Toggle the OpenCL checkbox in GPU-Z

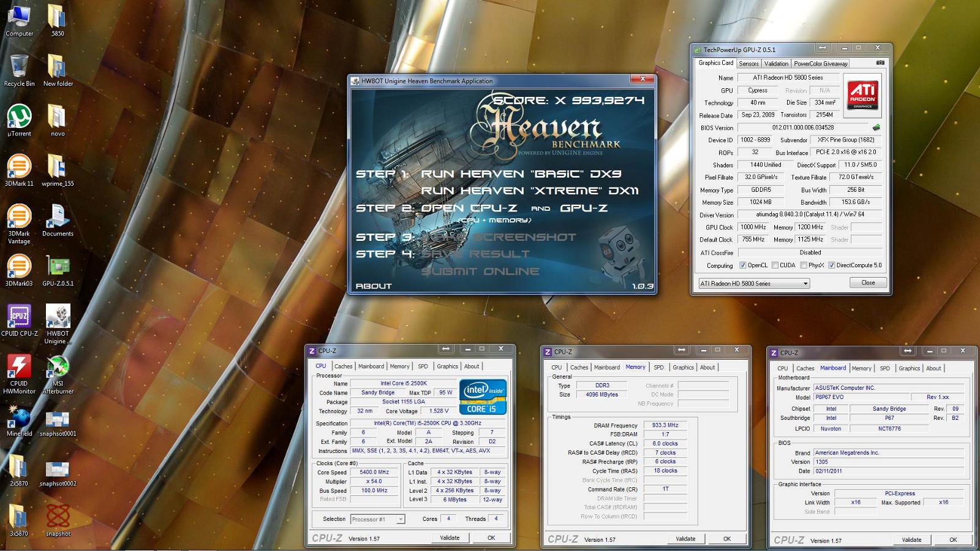(743, 265)
